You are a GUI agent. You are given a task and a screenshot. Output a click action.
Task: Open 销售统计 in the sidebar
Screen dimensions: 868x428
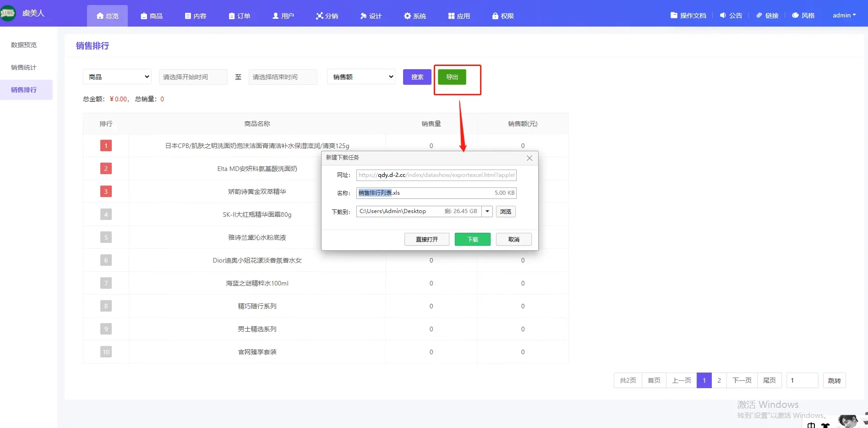pos(24,67)
